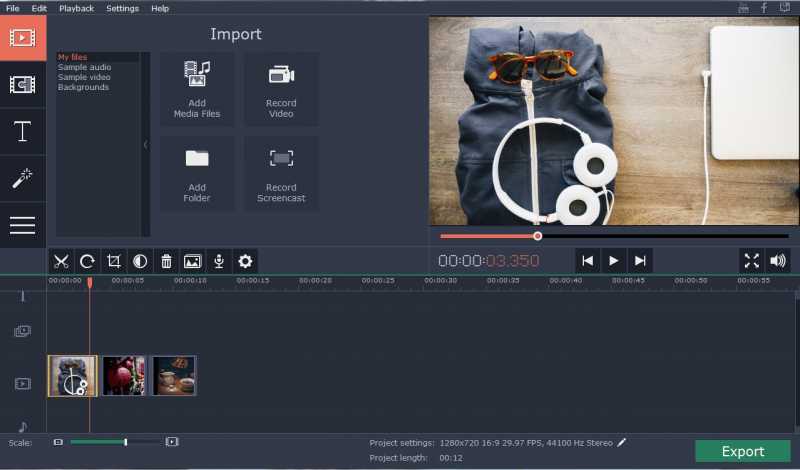Screen dimensions: 800x470
Task: Click the overlay track icon
Action: [22, 331]
